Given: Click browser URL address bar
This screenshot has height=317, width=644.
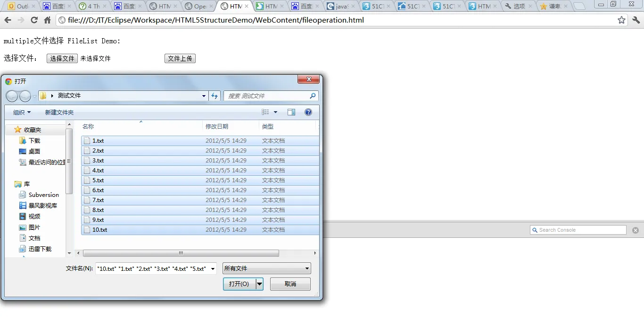Looking at the screenshot, I should [x=337, y=20].
